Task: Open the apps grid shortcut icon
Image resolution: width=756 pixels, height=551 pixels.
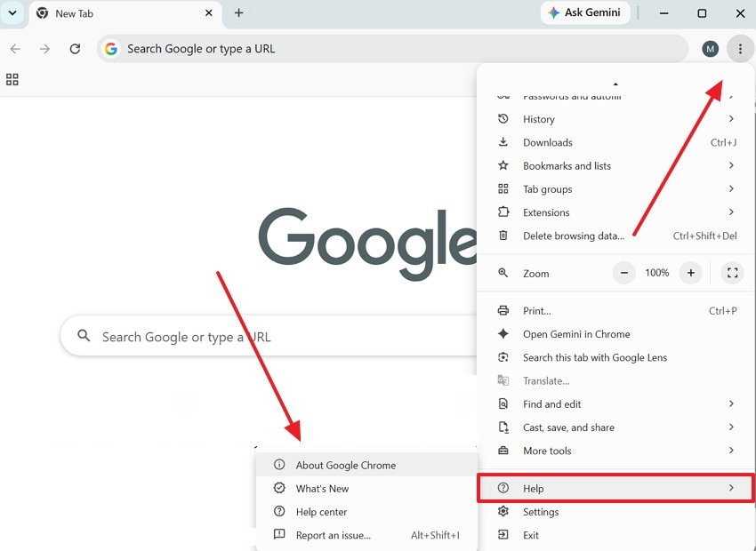Action: coord(12,79)
